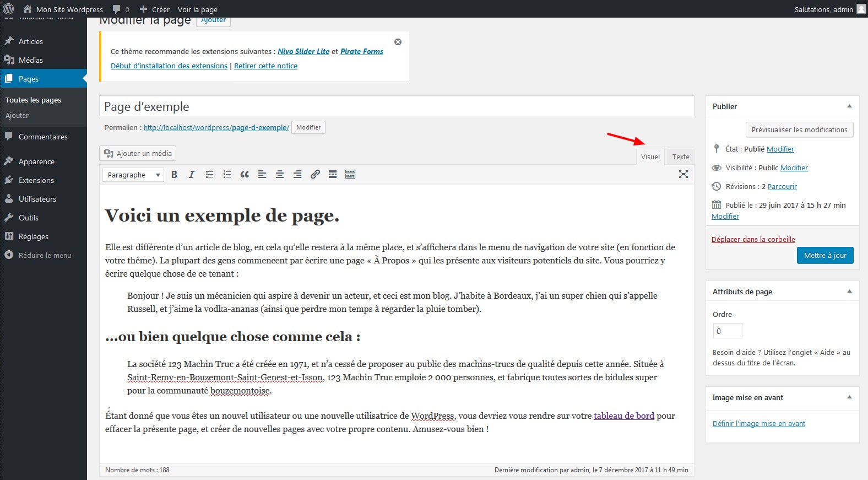
Task: Open Articles in the sidebar
Action: click(x=44, y=41)
